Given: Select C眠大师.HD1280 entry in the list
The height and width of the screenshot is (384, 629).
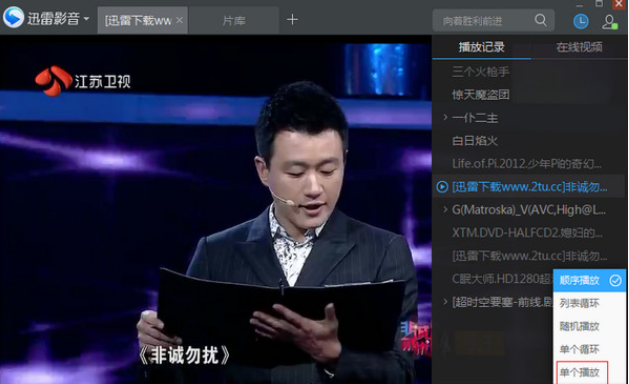Looking at the screenshot, I should tap(502, 279).
